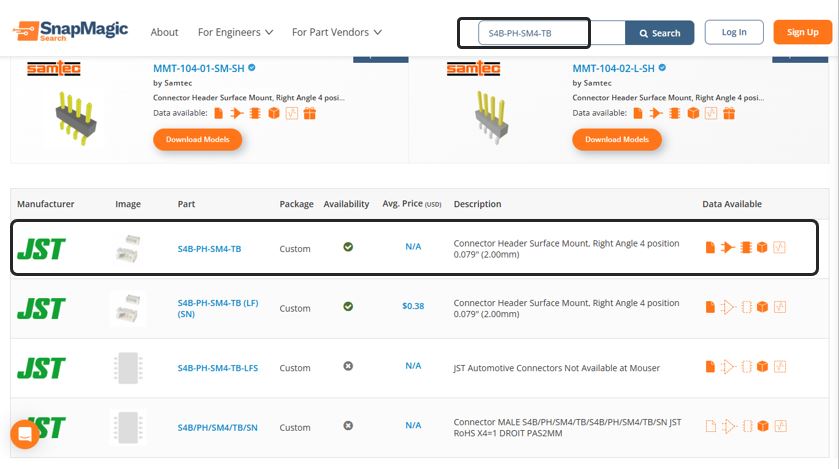Open the orange chat widget button
This screenshot has width=839, height=469.
tap(25, 434)
